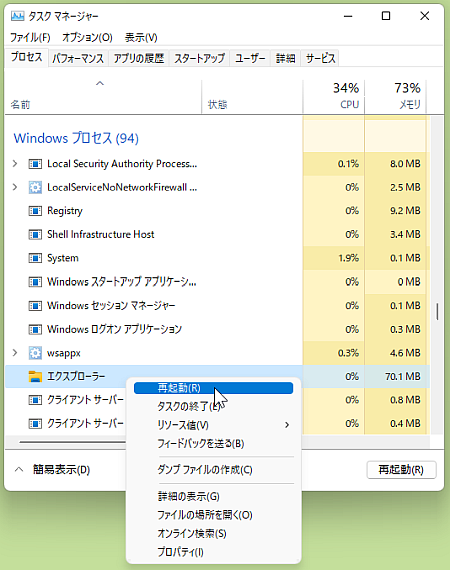Click the icon of the クライアント サーバー row with 0.4 MB
The height and width of the screenshot is (570, 450).
coord(35,424)
